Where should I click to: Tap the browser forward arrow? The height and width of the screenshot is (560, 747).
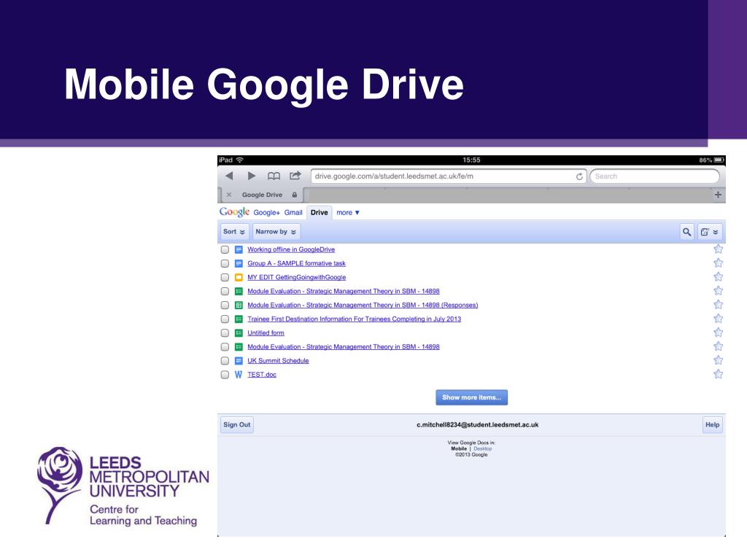251,176
